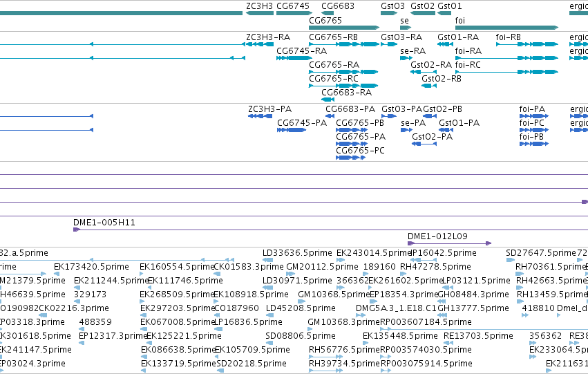Select the LD45208.5prime EST label
Image resolution: width=588 pixels, height=374 pixels.
(301, 309)
